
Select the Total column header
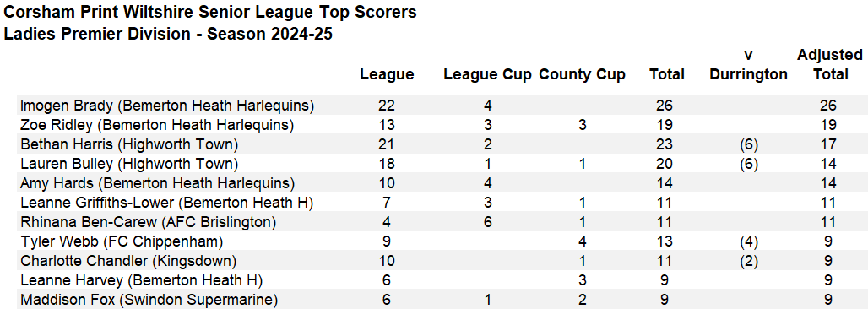coord(667,74)
